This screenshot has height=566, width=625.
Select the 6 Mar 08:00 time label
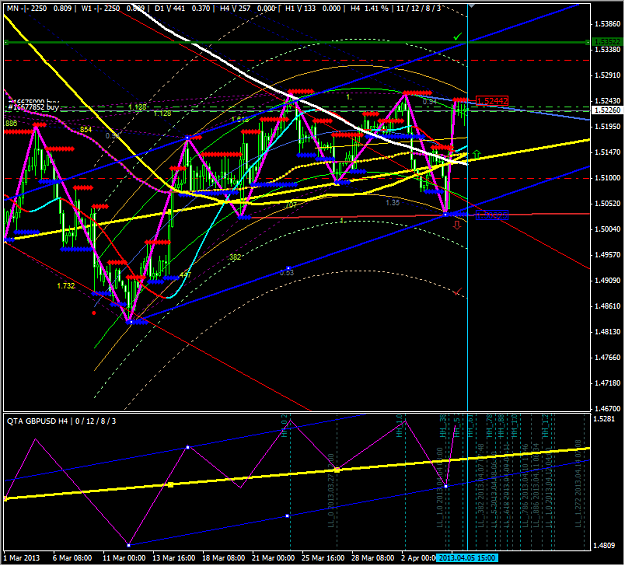(x=72, y=558)
